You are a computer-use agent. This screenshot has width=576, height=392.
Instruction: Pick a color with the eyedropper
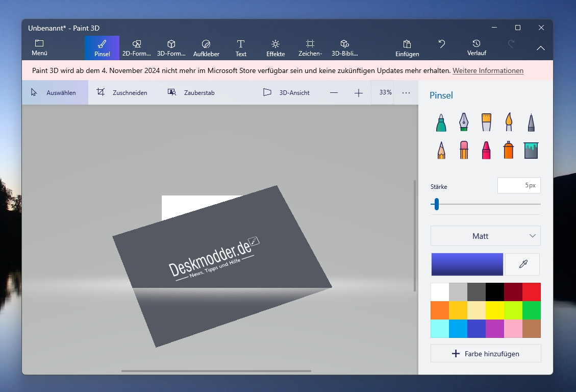coord(523,264)
